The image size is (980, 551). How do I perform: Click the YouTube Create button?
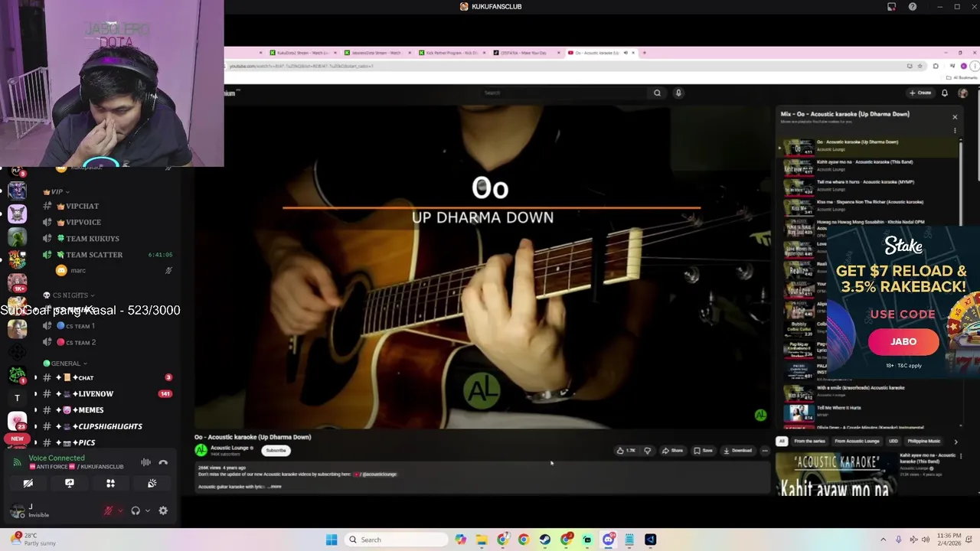tap(920, 93)
